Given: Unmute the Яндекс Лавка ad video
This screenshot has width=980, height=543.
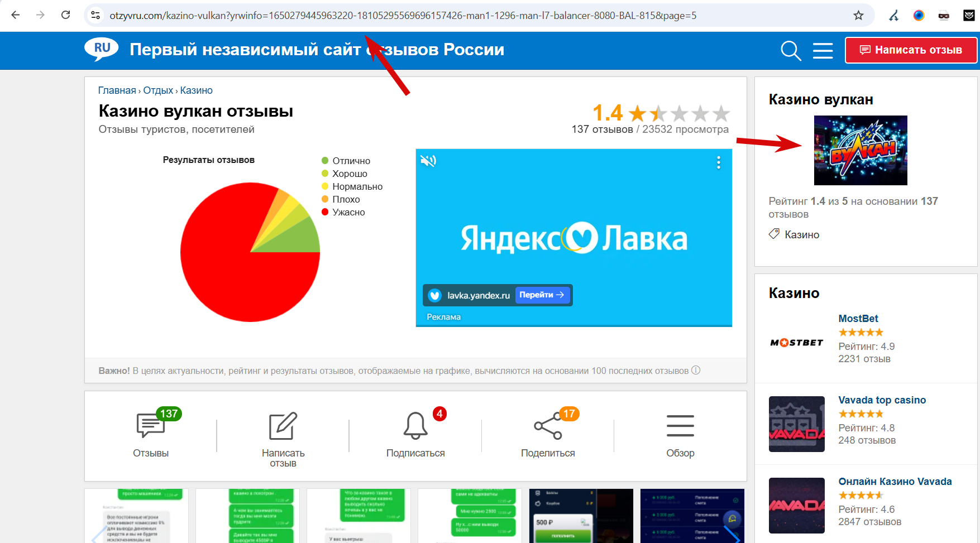Looking at the screenshot, I should [x=428, y=161].
